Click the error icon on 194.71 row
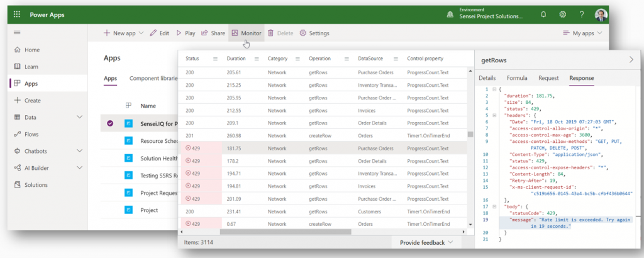The height and width of the screenshot is (258, 644). point(188,174)
